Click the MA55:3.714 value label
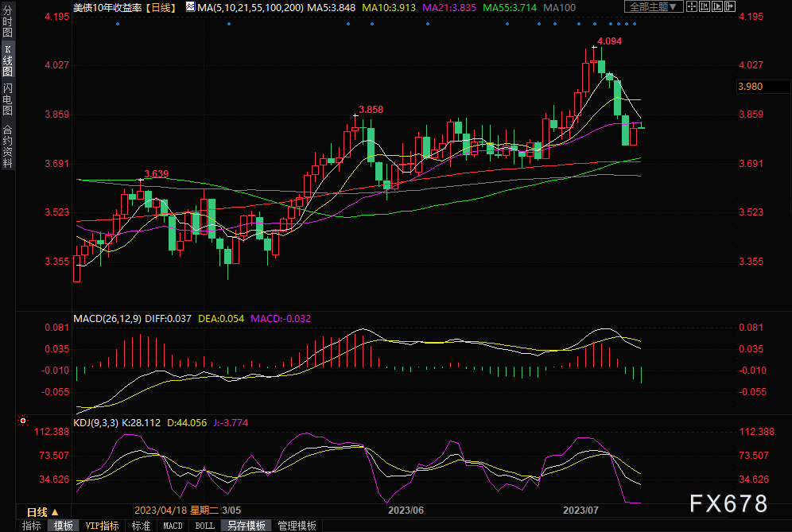This screenshot has width=792, height=532. 510,8
